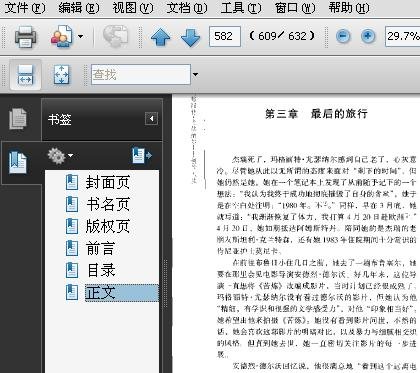Click the new bookmark icon
This screenshot has width=420, height=373.
pyautogui.click(x=142, y=156)
